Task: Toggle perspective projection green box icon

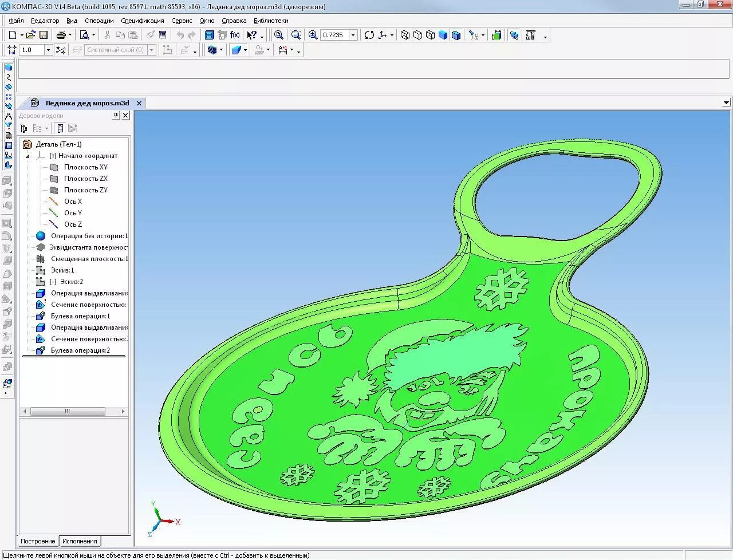Action: coord(496,35)
